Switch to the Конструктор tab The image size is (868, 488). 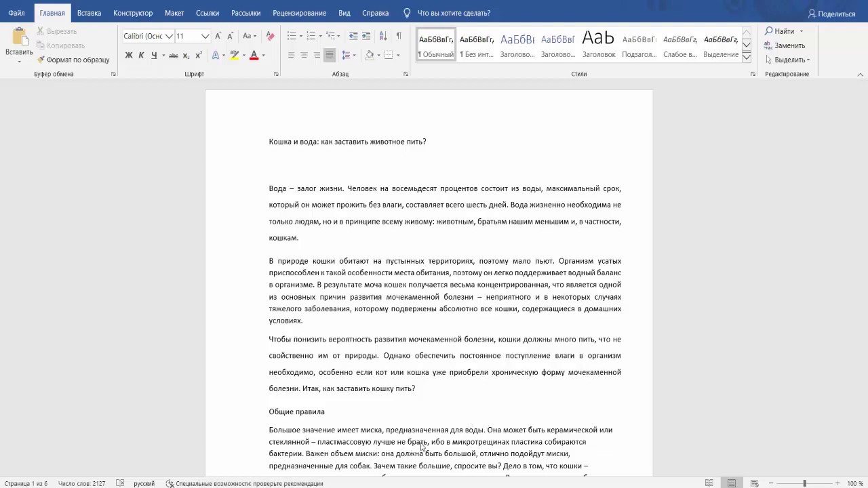coord(133,13)
